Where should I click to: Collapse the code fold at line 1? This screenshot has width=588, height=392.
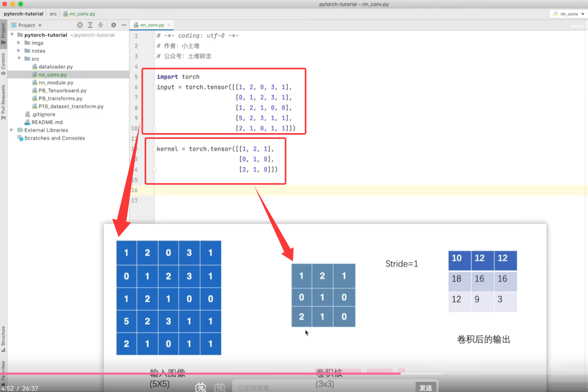(x=154, y=36)
